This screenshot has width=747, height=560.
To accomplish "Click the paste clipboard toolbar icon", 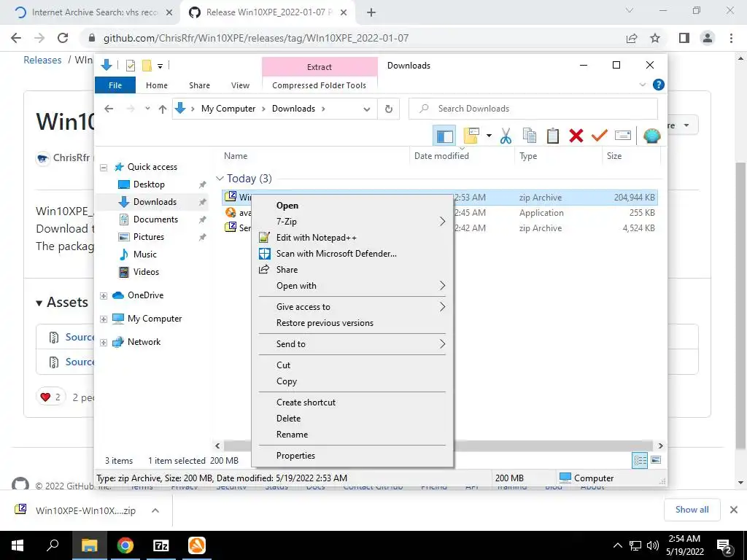I will (x=553, y=136).
